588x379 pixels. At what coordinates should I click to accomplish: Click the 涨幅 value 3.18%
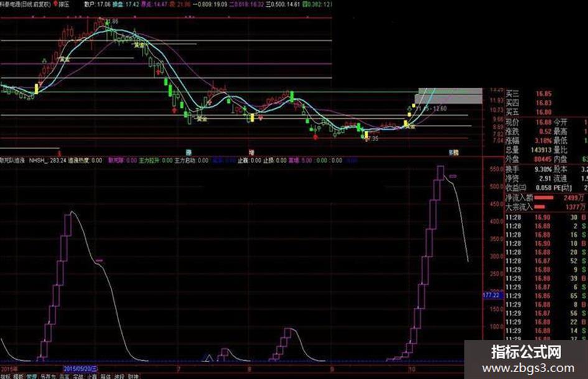coord(543,141)
